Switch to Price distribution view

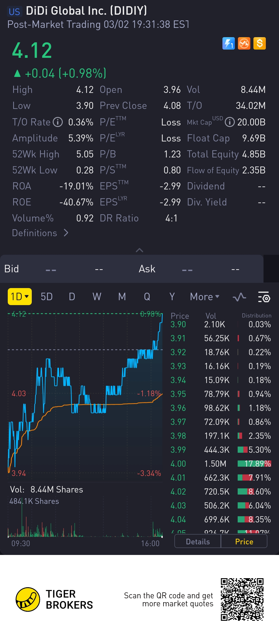pos(244,542)
